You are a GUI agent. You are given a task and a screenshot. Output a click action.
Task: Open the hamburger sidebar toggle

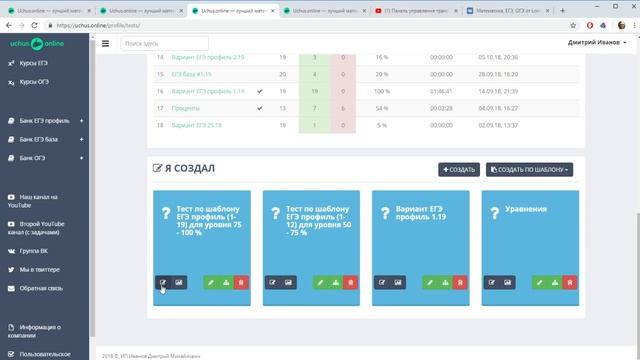105,43
